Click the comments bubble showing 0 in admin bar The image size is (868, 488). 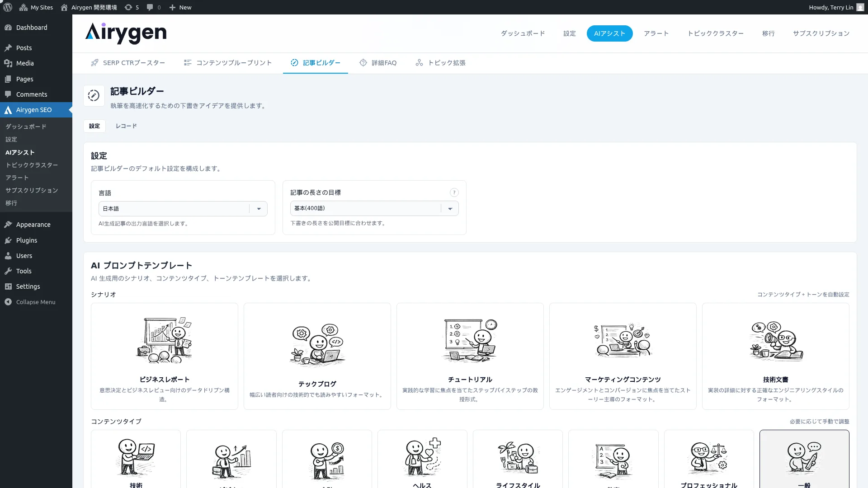coord(154,7)
